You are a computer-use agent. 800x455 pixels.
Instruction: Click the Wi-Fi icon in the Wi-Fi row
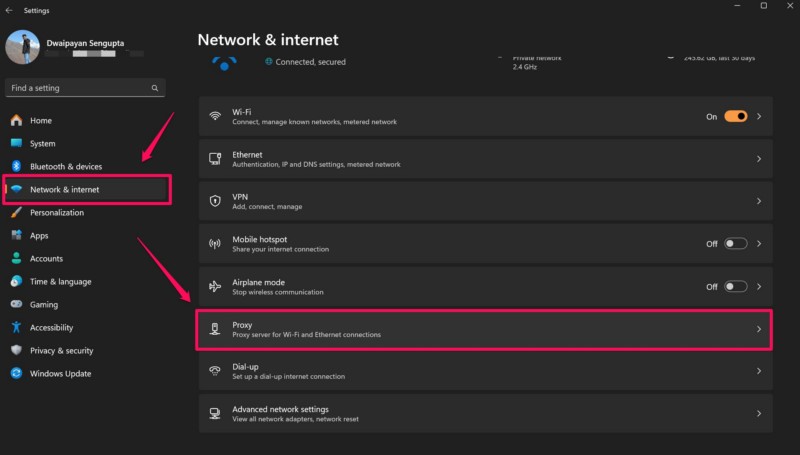215,116
